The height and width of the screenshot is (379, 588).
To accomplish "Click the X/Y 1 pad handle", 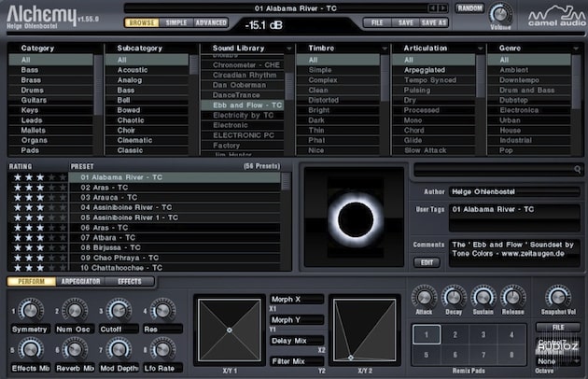I will (x=230, y=330).
